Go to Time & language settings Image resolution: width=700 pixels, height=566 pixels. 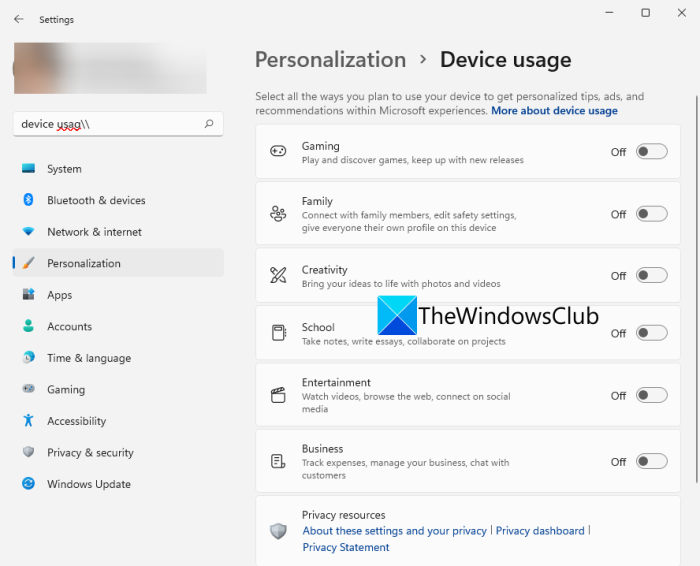pos(89,358)
